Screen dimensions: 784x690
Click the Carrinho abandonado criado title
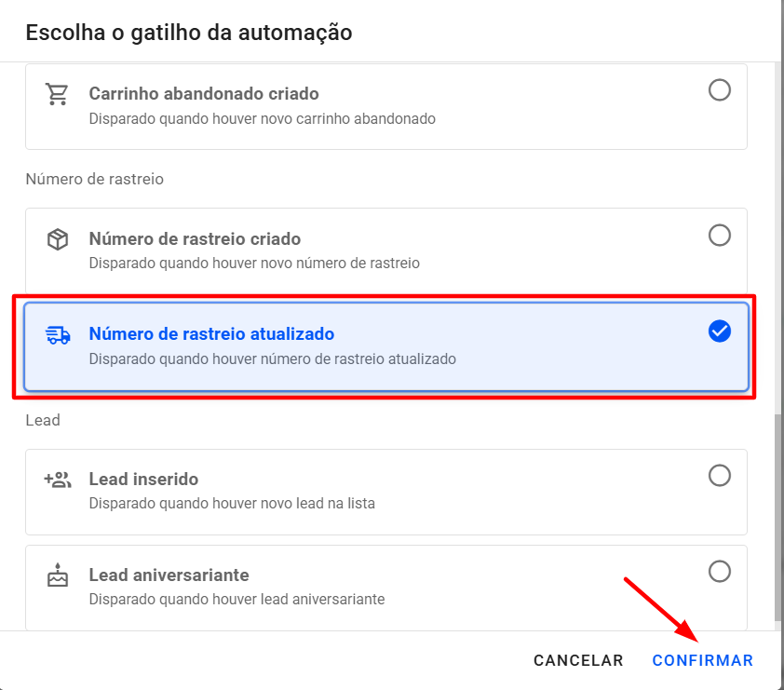[x=204, y=94]
